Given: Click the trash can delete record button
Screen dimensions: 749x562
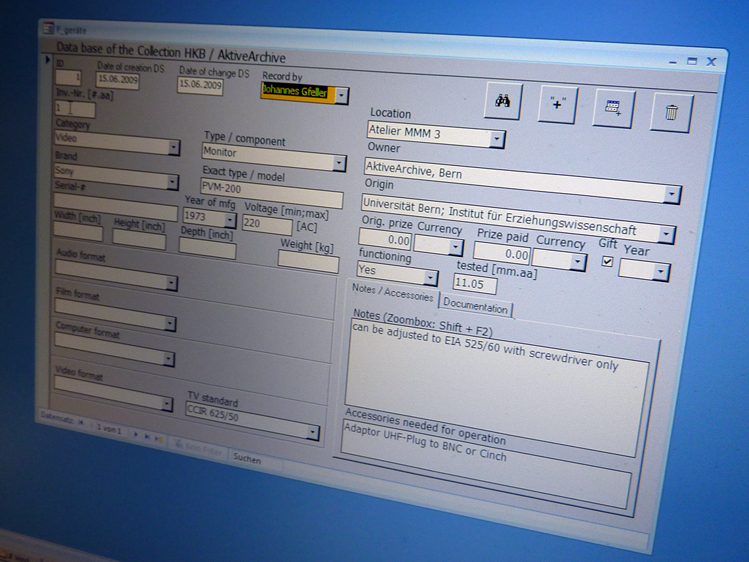Looking at the screenshot, I should (670, 112).
